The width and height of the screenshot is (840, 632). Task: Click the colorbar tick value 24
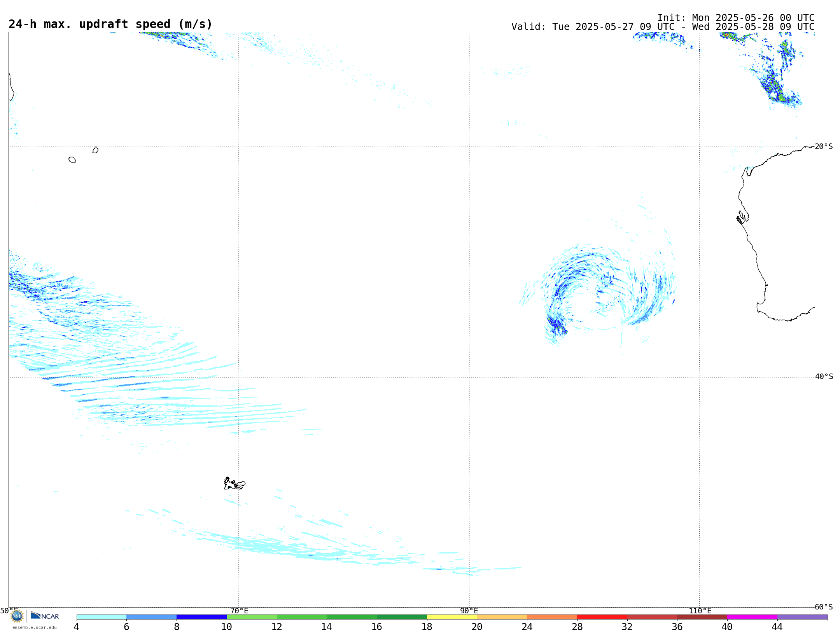click(527, 627)
